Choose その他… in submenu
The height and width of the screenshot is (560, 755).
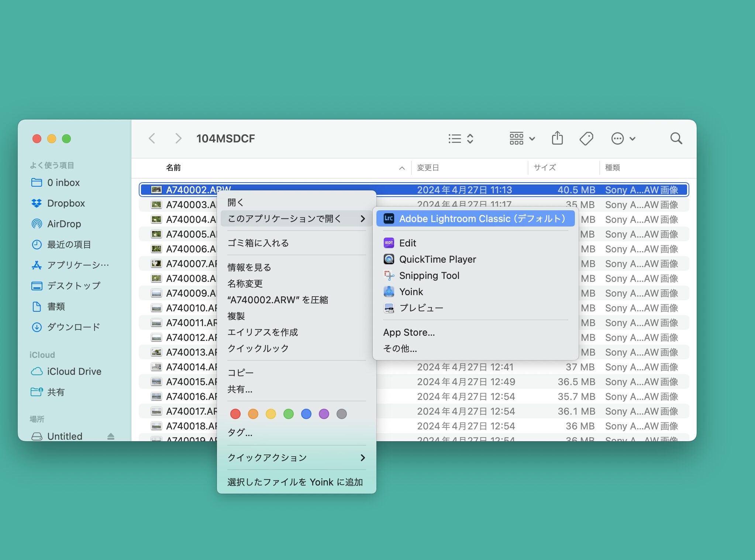point(475,349)
